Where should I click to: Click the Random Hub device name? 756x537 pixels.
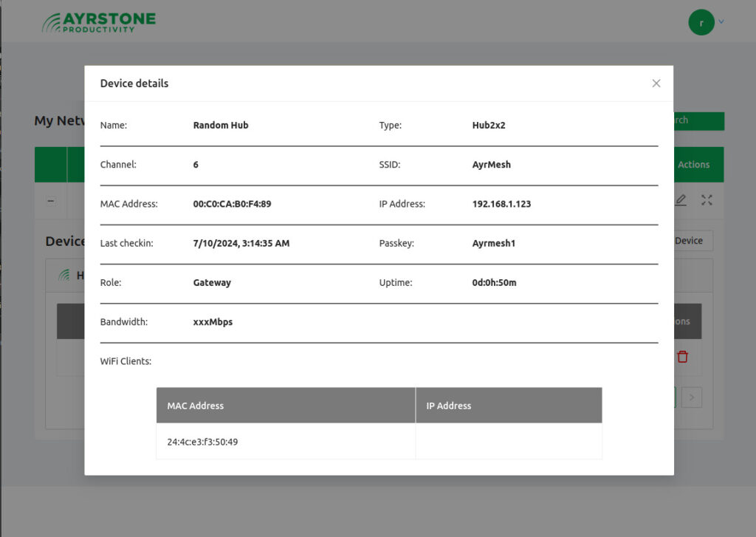pyautogui.click(x=221, y=126)
